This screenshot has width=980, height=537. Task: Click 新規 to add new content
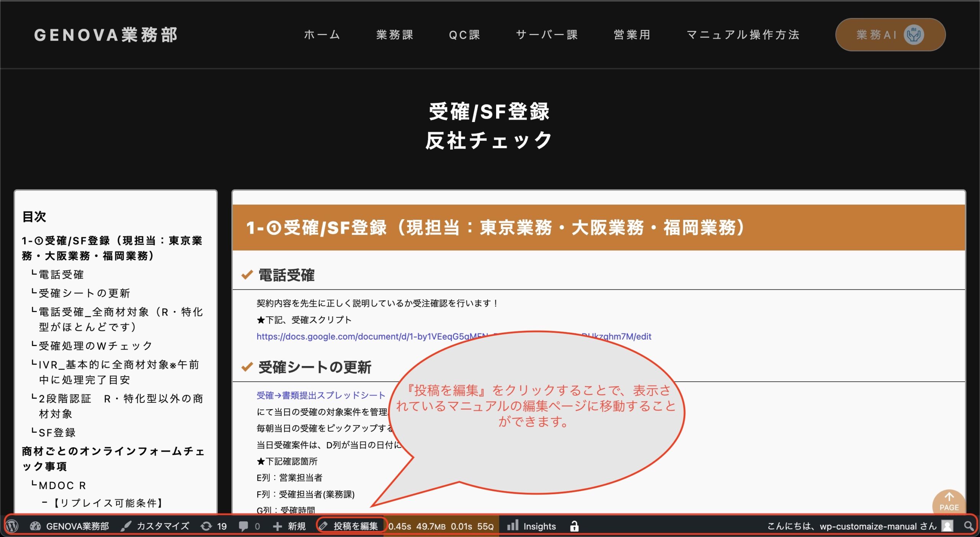pos(289,526)
